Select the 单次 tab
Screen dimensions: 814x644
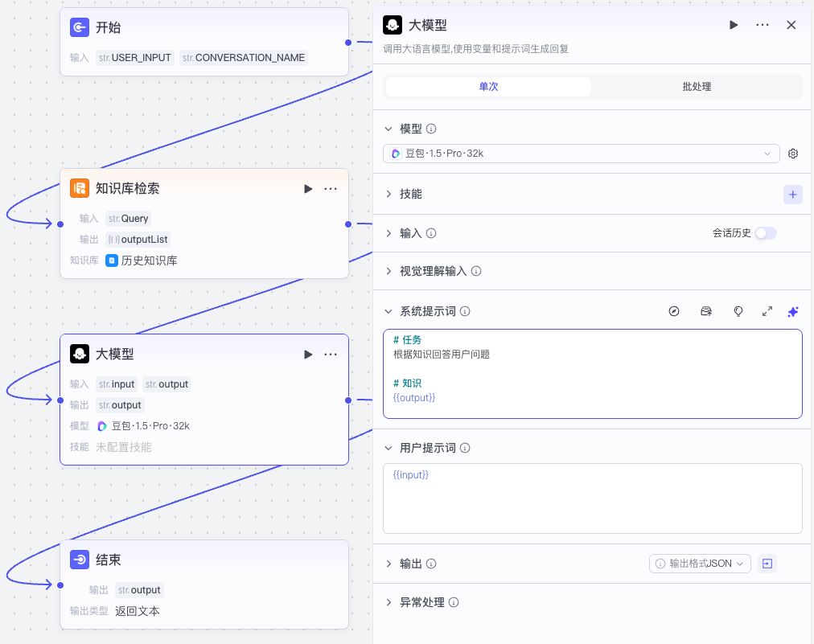tap(487, 86)
